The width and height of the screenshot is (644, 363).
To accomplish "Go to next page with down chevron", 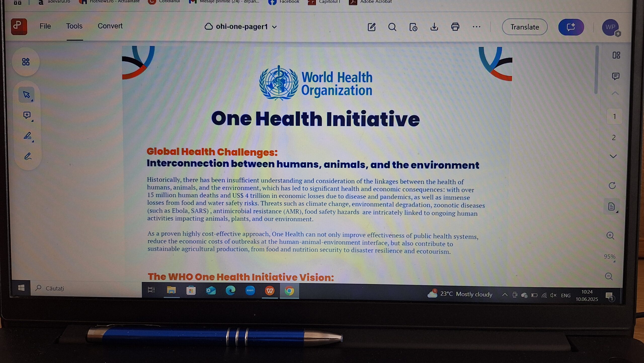I will point(613,156).
